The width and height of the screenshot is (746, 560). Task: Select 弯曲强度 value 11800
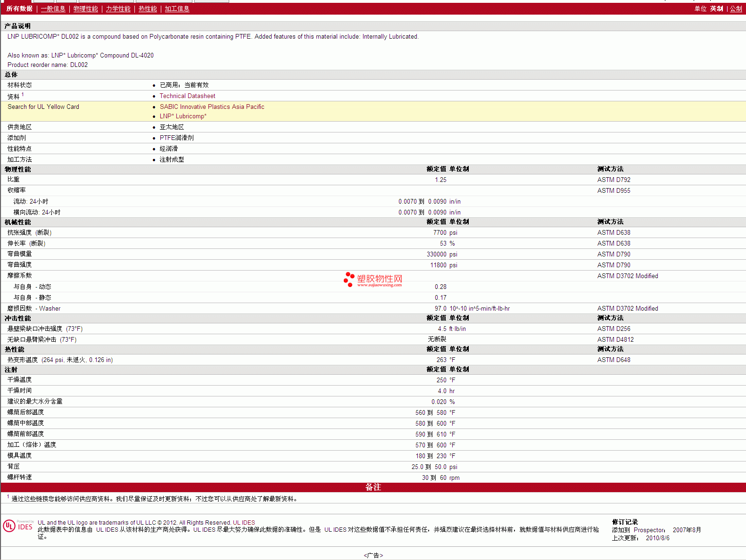438,265
